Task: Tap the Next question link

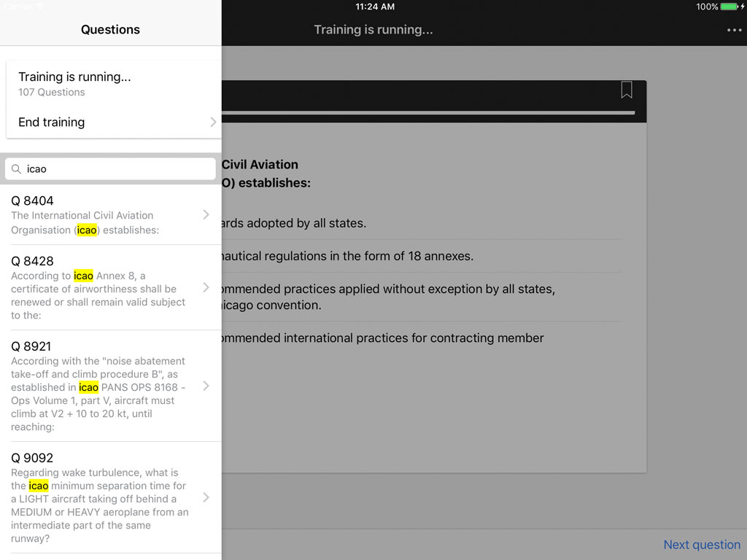Action: [x=701, y=545]
